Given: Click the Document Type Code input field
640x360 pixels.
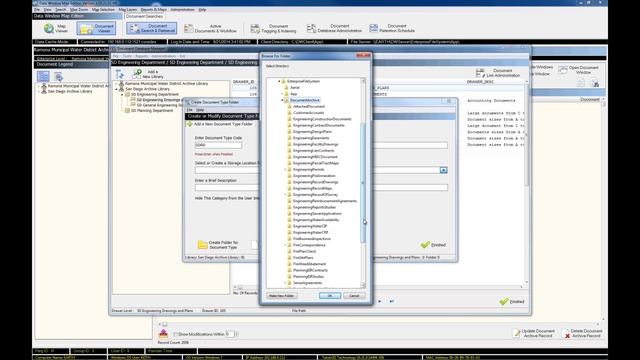Looking at the screenshot, I should (x=218, y=145).
